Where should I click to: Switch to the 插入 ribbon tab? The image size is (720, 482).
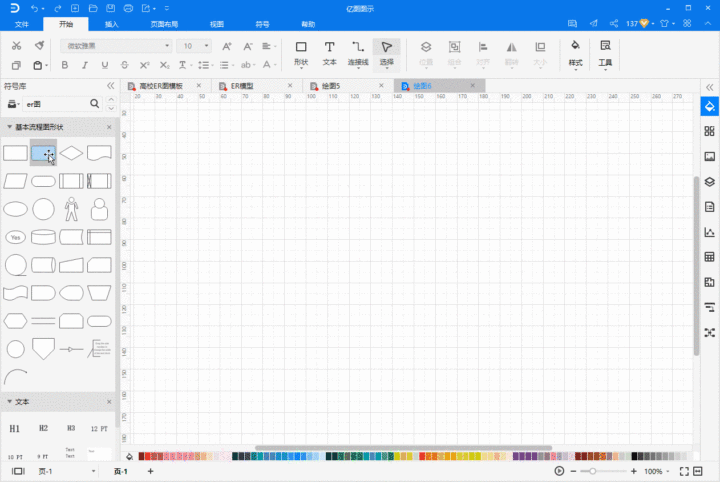point(112,24)
